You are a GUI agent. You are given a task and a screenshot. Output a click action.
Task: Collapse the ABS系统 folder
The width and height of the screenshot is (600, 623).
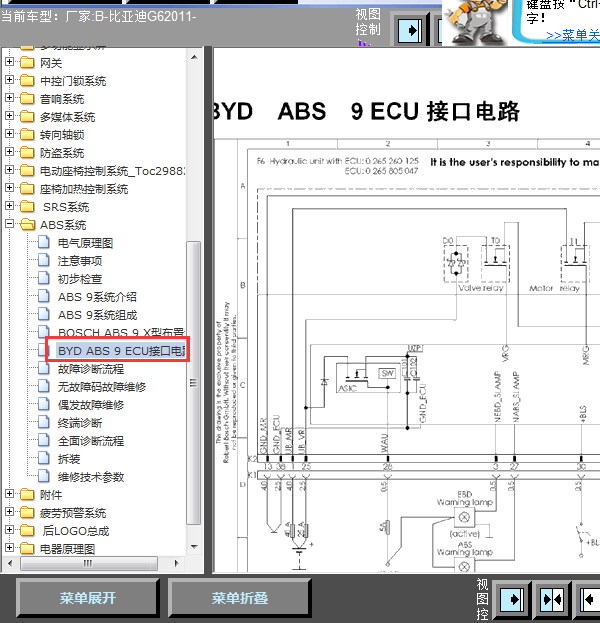tap(10, 224)
